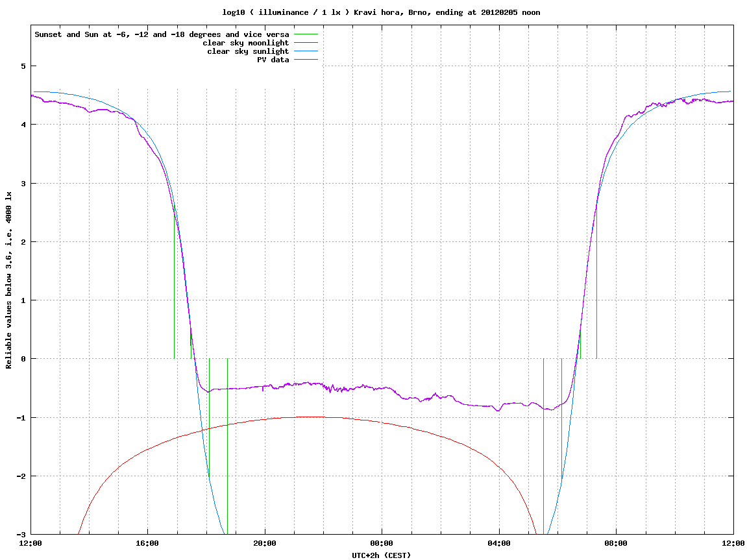Click the x-axis tick label 20:00
Screen dimensions: 747x560
point(265,543)
